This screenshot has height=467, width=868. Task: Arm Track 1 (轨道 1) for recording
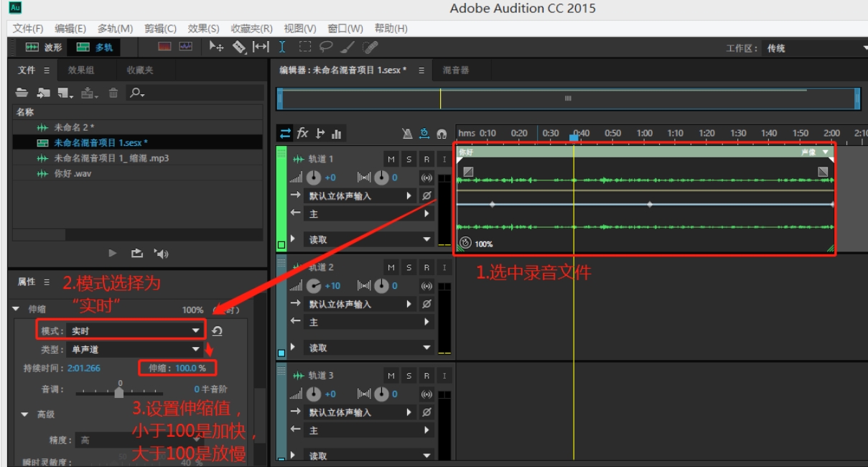426,159
